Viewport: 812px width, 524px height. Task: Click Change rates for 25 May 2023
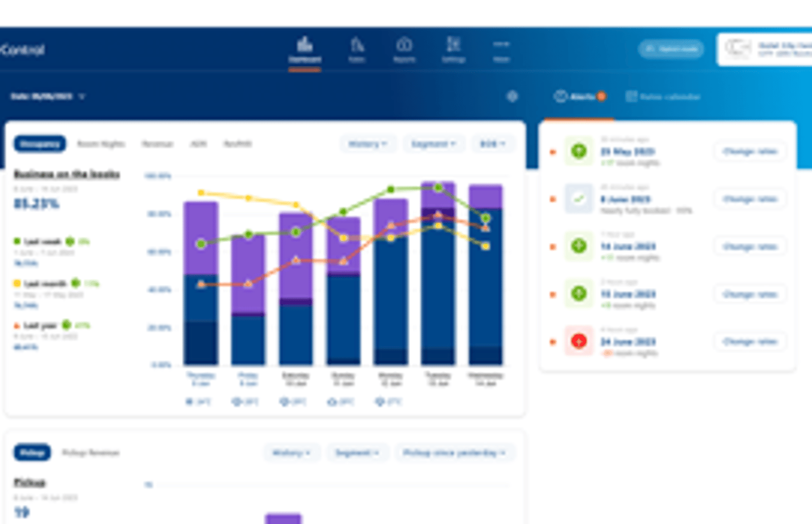[750, 151]
